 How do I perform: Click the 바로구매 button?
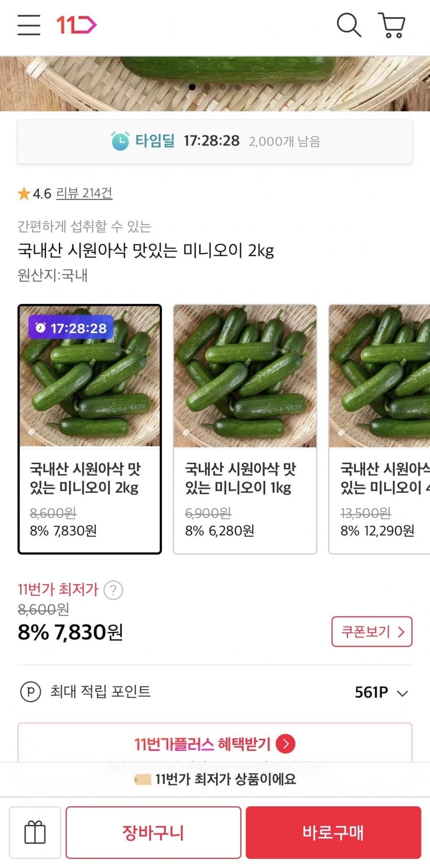coord(333,832)
